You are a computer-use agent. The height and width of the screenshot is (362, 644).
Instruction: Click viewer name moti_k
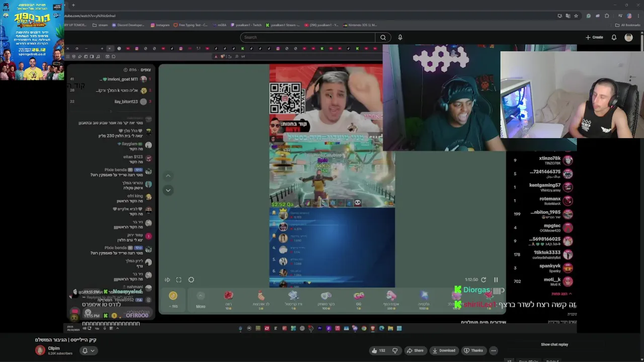point(552,279)
